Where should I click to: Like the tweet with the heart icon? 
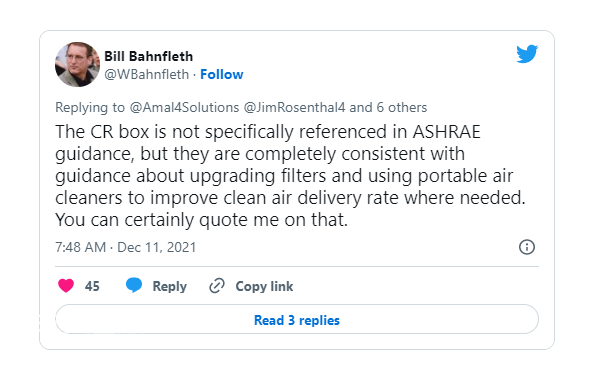coord(66,286)
